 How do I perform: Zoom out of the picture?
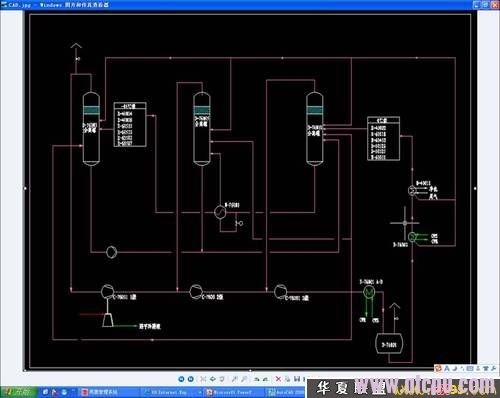244,379
